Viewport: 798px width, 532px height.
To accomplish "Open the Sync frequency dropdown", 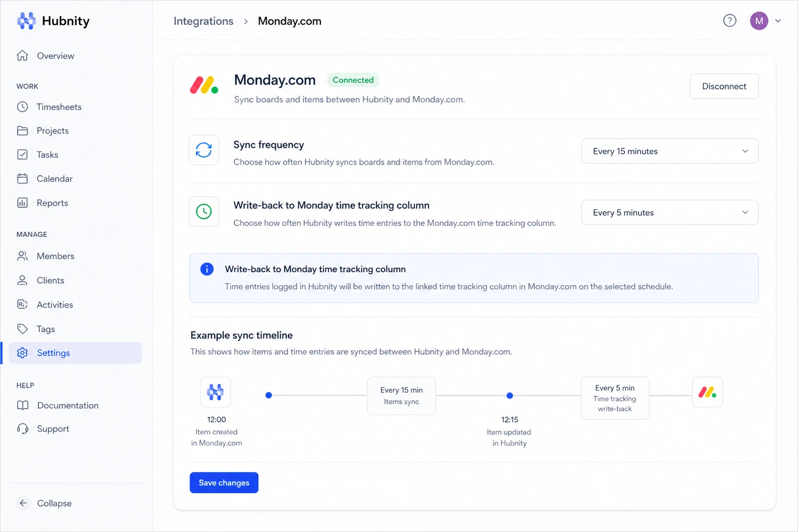I will [670, 151].
